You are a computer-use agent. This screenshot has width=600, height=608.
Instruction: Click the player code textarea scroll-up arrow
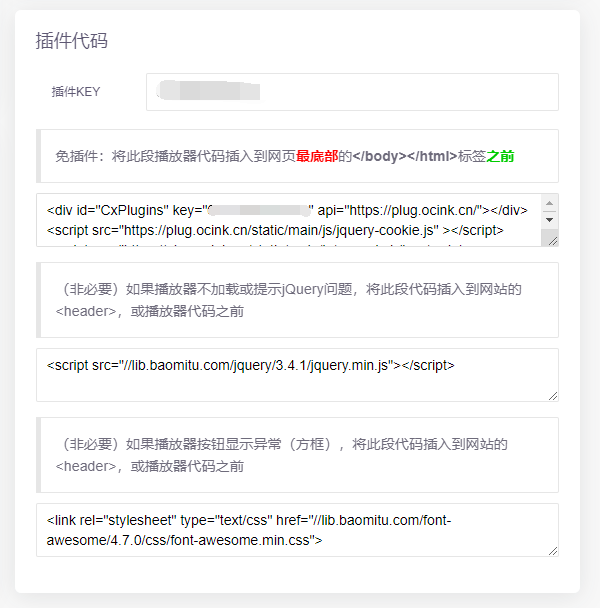[x=550, y=203]
